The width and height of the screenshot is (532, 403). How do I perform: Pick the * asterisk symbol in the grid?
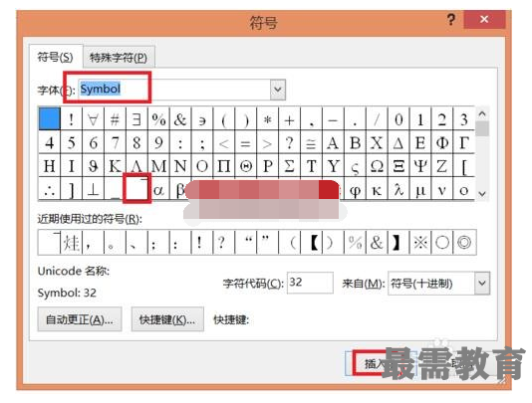[267, 119]
